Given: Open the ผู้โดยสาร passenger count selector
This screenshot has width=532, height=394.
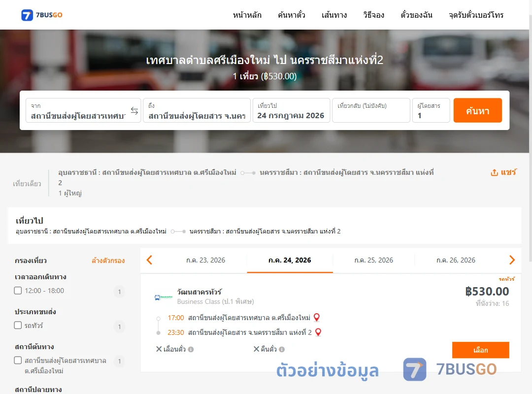Looking at the screenshot, I should pos(431,110).
